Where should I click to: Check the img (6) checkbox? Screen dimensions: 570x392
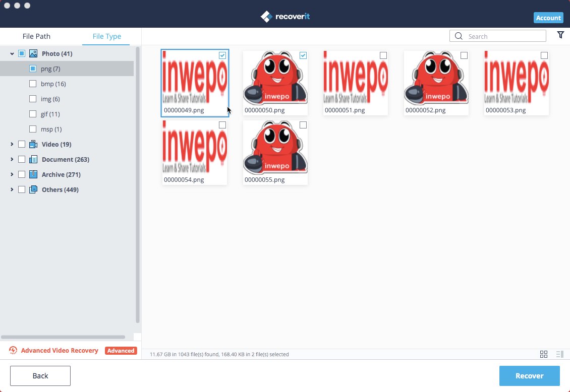click(x=33, y=99)
